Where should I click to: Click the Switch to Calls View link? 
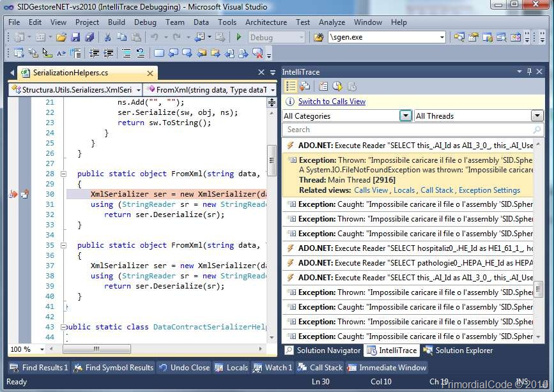pyautogui.click(x=332, y=102)
